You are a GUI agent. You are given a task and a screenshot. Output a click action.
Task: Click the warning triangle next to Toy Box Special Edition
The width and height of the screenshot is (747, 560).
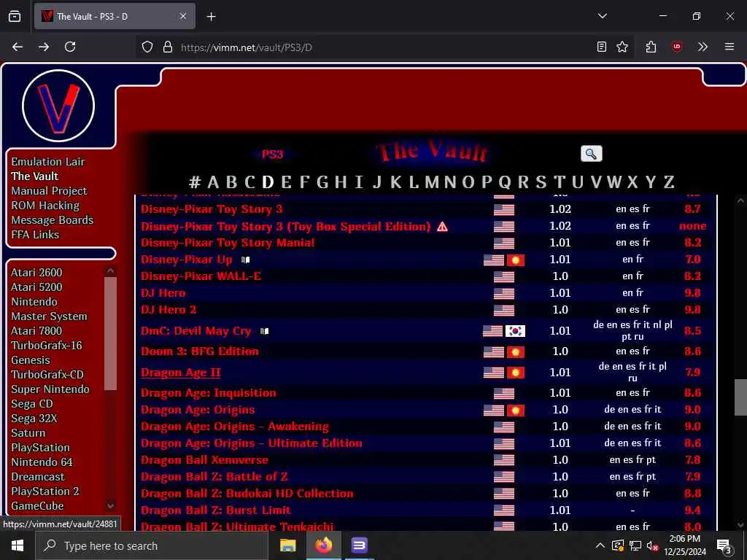tap(442, 226)
